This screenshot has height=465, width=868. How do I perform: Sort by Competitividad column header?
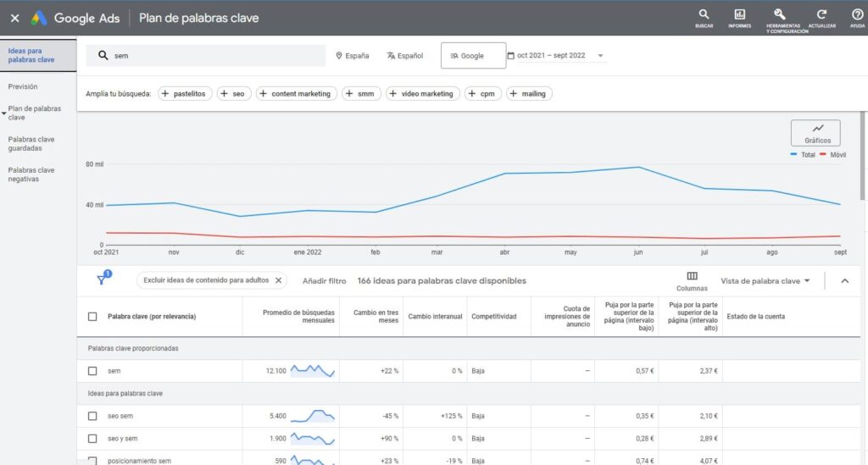tap(494, 317)
